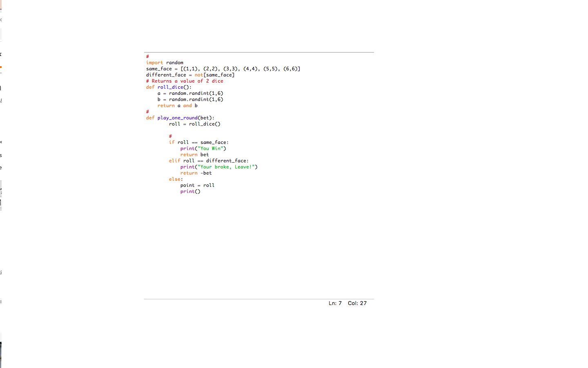Position cursor in the return bet line
Viewport: 588px width, 368px height.
(x=195, y=154)
